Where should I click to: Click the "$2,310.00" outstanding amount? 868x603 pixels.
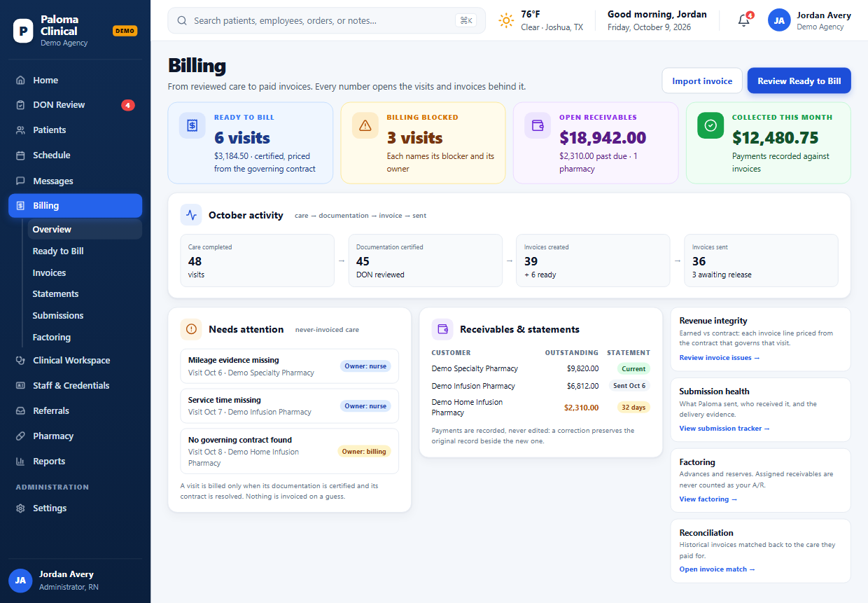581,408
